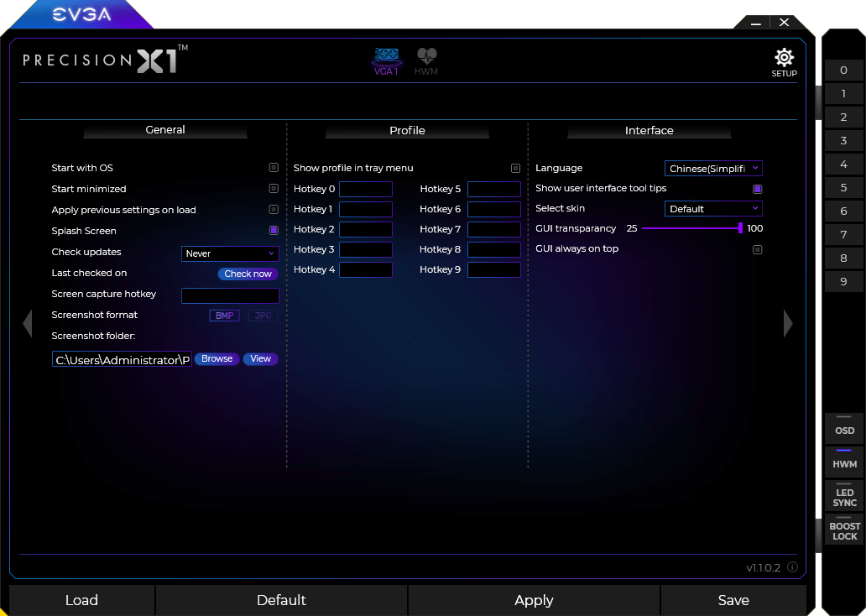This screenshot has width=866, height=616.
Task: Select profile slot 9
Action: tap(843, 282)
